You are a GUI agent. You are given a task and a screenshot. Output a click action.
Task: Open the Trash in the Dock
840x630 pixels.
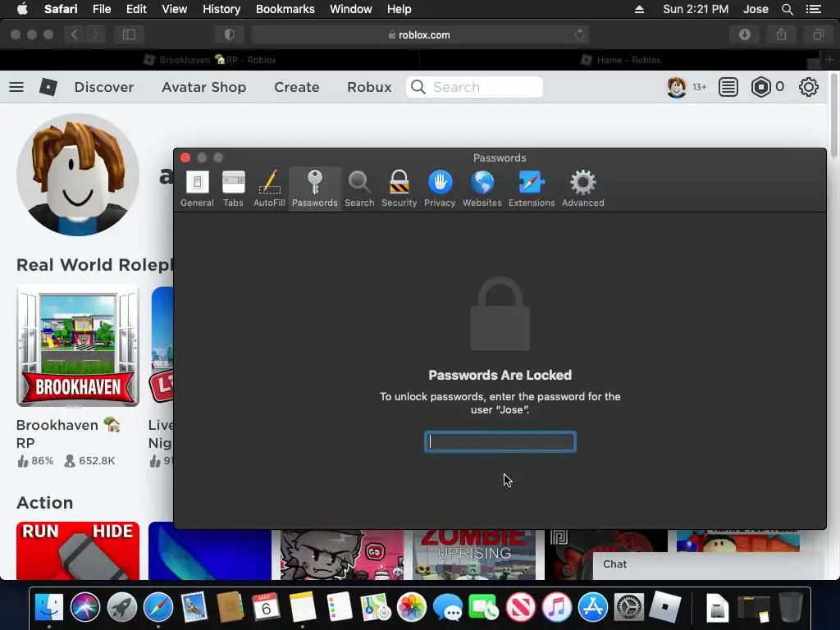(x=790, y=608)
